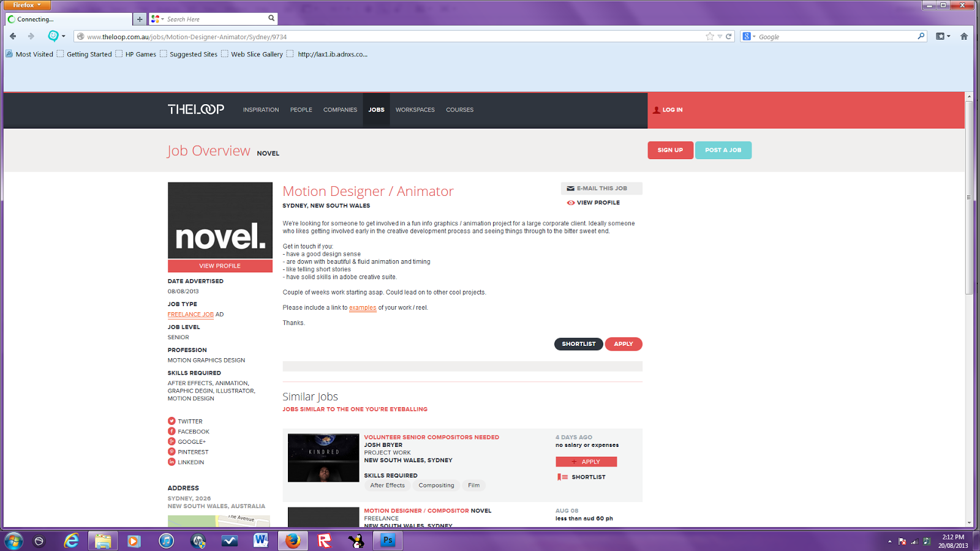Open Photoshop from the taskbar
Image resolution: width=980 pixels, height=551 pixels.
(388, 541)
